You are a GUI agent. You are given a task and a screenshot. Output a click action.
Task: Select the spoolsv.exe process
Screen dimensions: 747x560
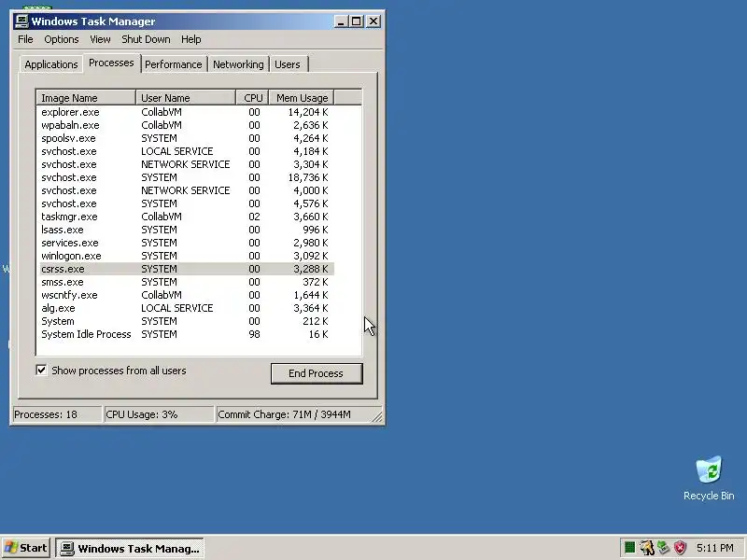187,138
